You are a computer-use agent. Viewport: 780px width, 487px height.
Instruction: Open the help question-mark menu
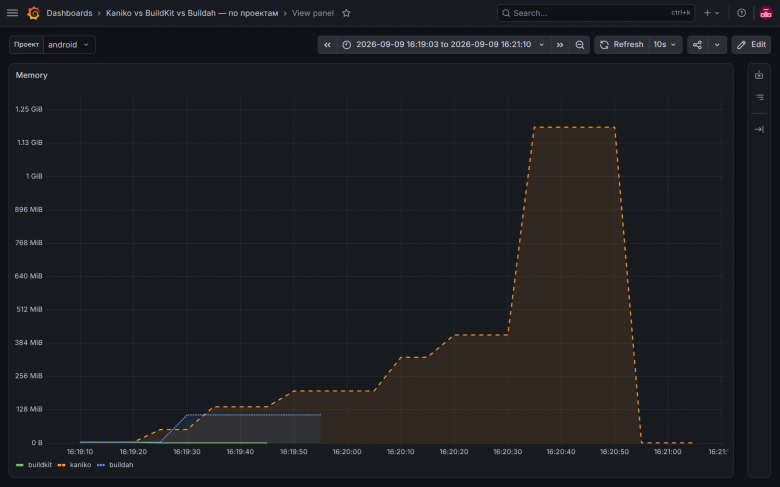(741, 13)
